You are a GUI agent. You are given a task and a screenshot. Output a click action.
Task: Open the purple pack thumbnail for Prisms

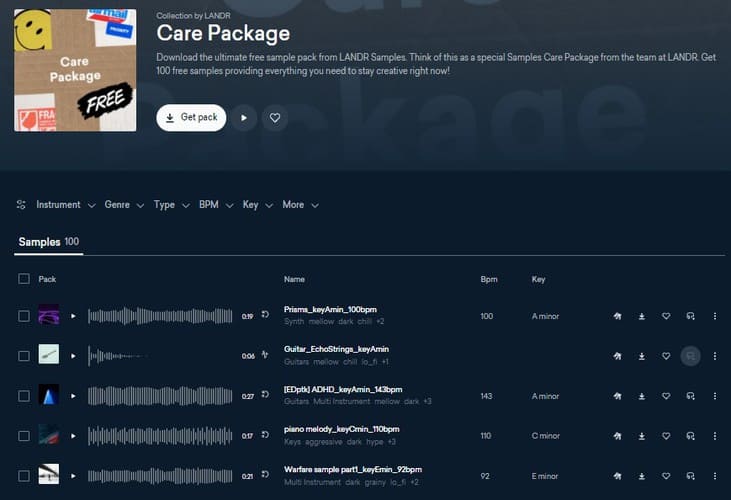(48, 315)
